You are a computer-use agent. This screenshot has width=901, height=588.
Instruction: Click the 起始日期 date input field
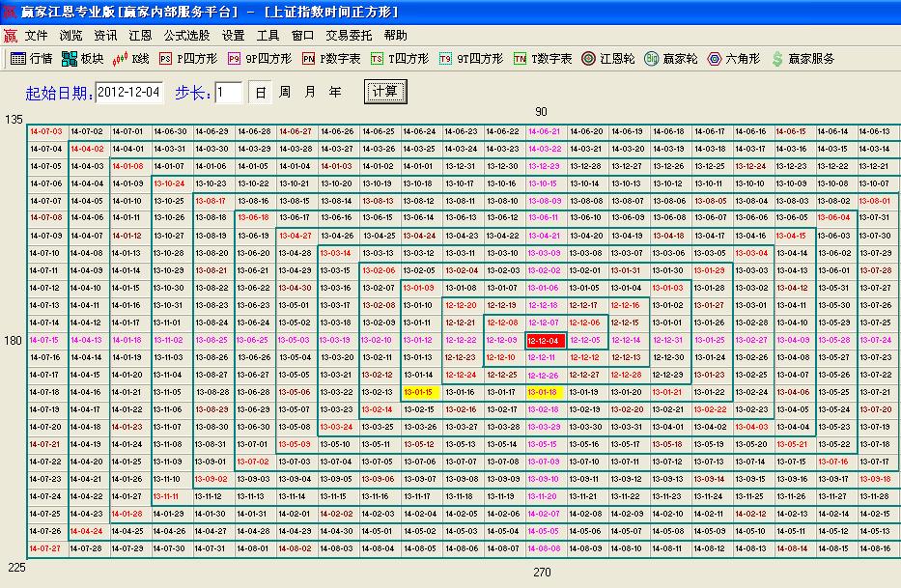pos(129,93)
